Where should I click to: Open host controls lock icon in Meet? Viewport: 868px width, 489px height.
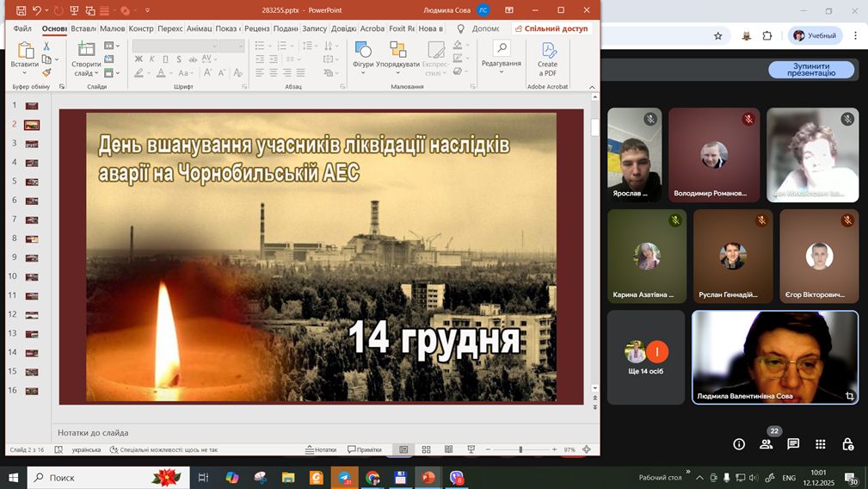pos(847,444)
